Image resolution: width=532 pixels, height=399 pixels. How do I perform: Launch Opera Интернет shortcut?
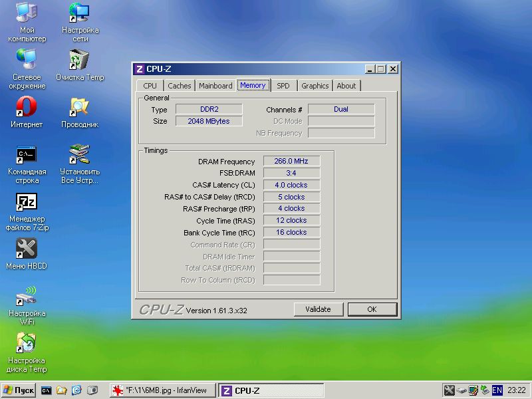point(27,112)
